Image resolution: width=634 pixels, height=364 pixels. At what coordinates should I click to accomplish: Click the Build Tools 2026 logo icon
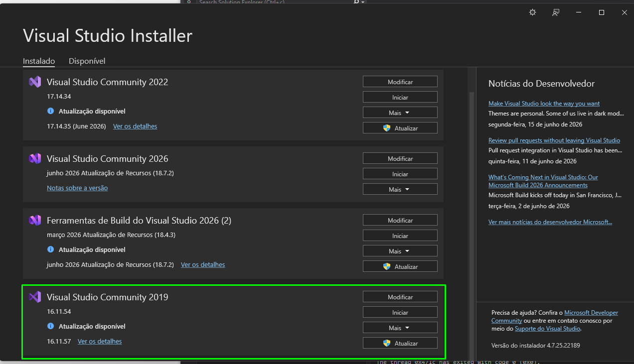[35, 221]
